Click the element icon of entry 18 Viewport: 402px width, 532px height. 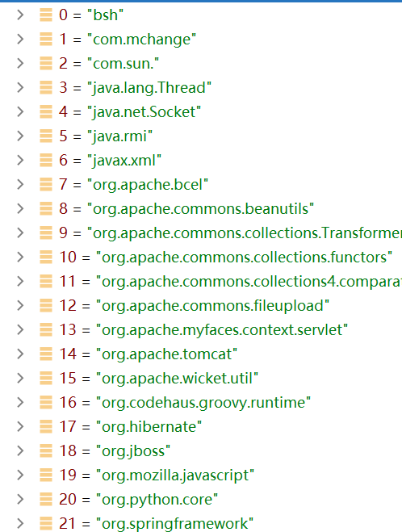point(46,451)
